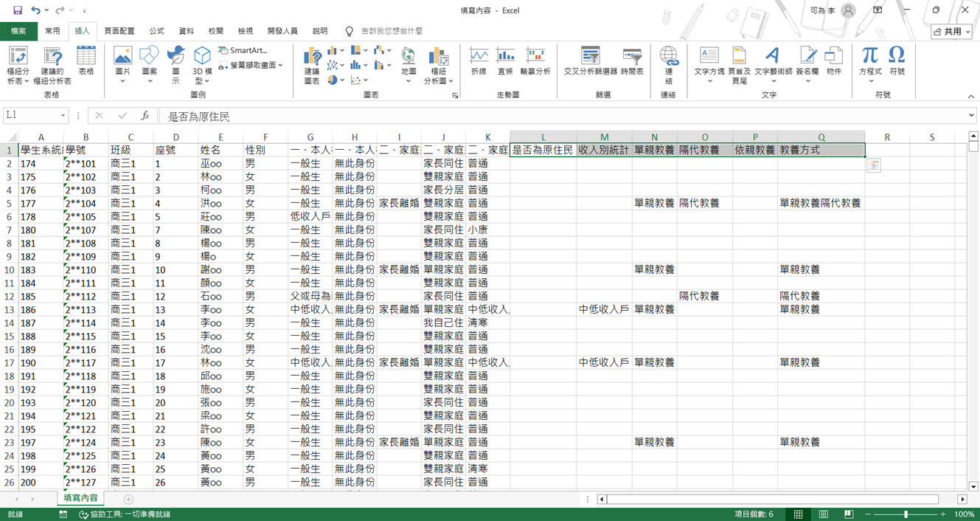The width and height of the screenshot is (980, 521).
Task: Open Ribbon Display Options
Action: pyautogui.click(x=878, y=10)
